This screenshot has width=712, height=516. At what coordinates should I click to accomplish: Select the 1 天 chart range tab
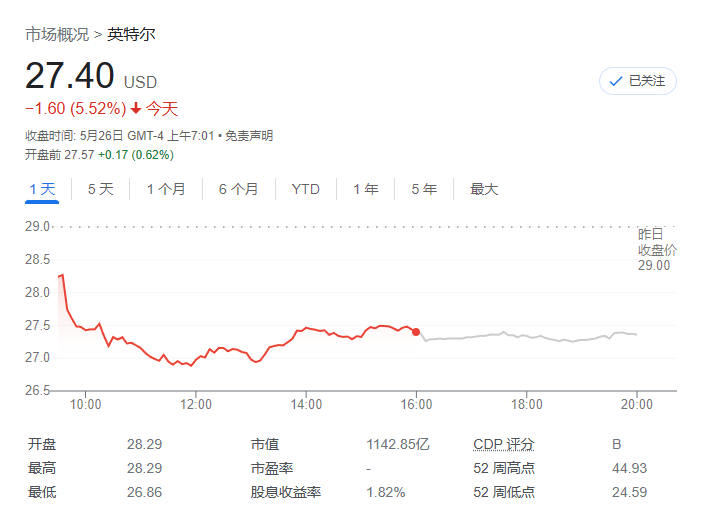[x=42, y=189]
